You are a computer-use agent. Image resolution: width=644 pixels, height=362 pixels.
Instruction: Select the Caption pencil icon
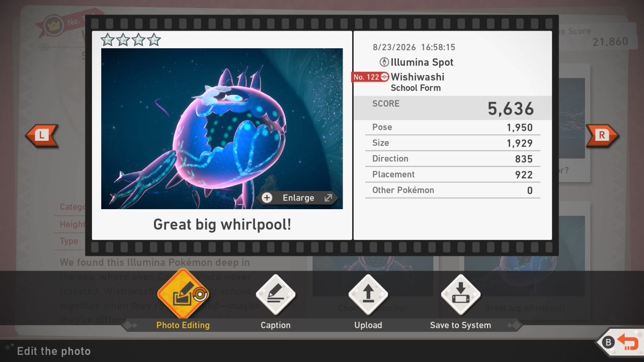click(275, 295)
